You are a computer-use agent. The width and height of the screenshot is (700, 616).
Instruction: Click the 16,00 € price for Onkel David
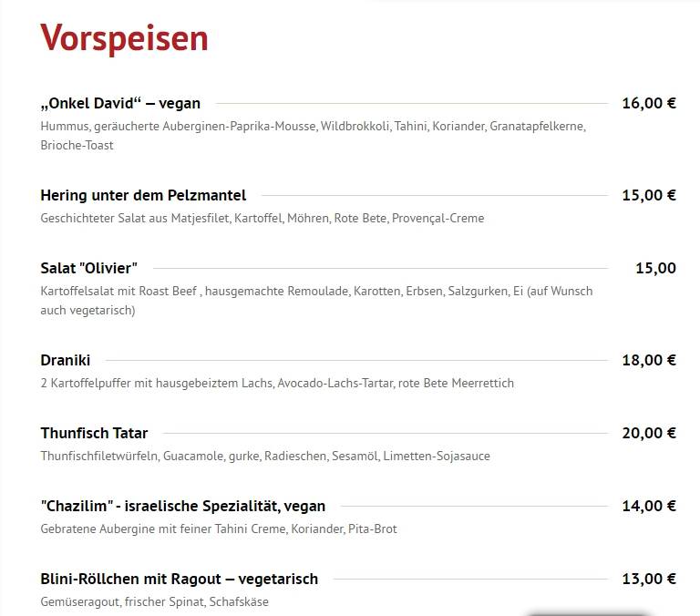[x=649, y=103]
